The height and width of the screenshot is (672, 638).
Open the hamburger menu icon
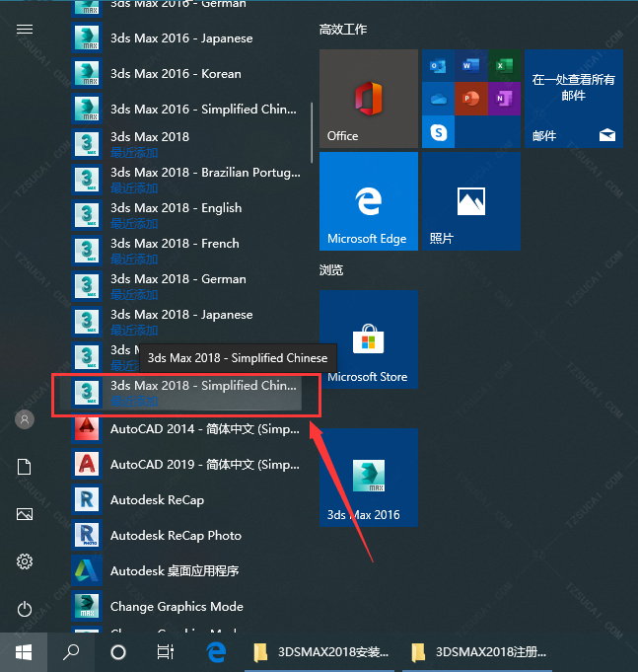point(25,30)
